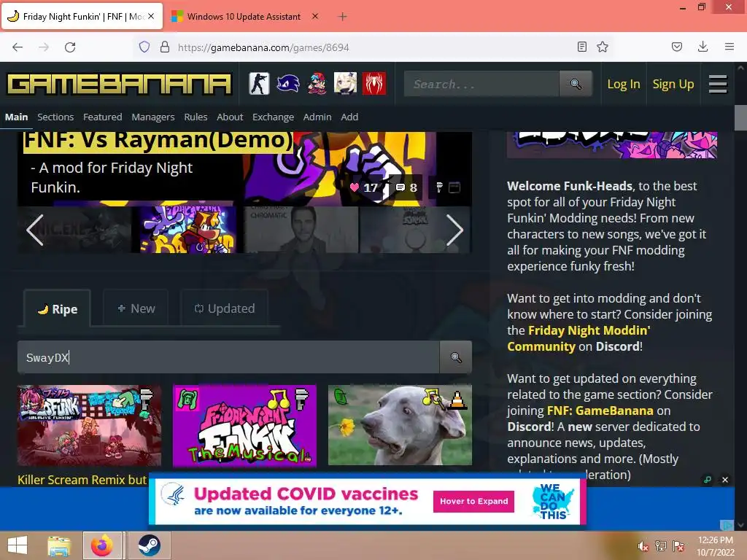Reload the current page
Screen dimensions: 747x560
click(70, 47)
